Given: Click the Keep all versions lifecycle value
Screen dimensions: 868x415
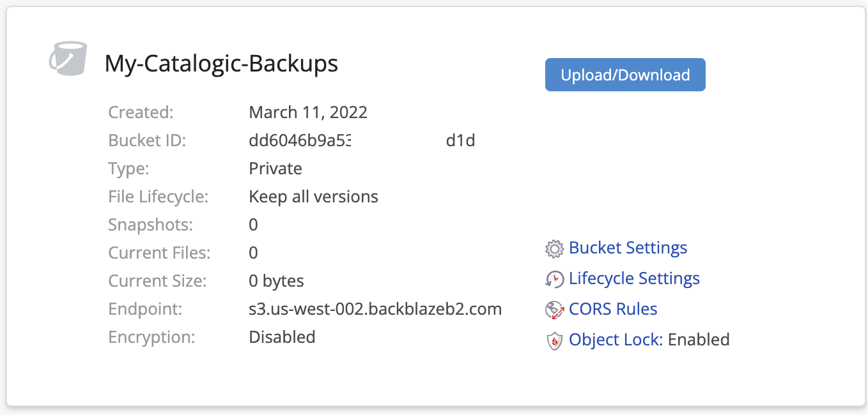Looking at the screenshot, I should 313,197.
